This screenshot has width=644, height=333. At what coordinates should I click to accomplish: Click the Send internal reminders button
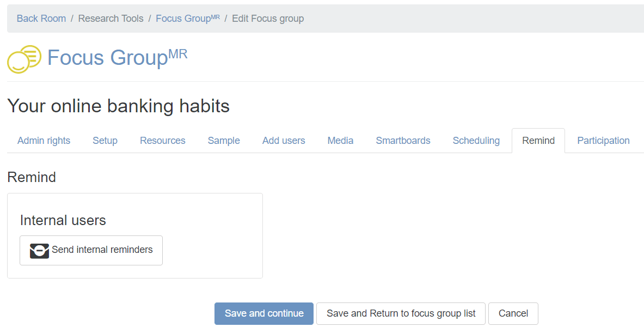(91, 250)
